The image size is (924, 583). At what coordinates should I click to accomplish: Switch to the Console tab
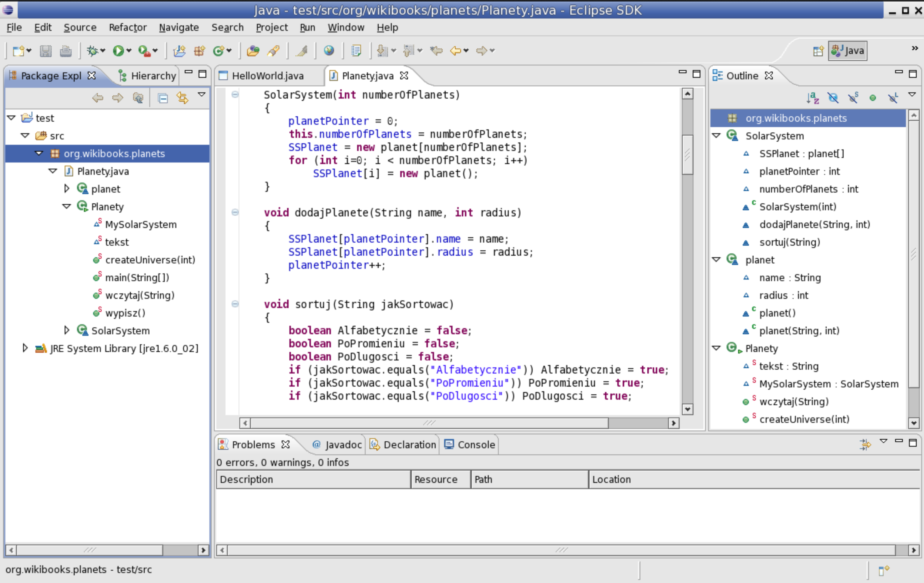coord(470,445)
